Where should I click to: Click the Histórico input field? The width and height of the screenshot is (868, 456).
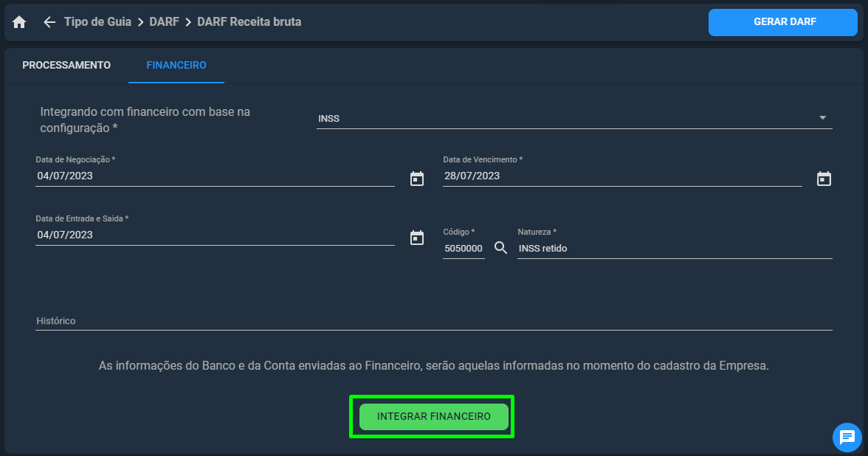pyautogui.click(x=434, y=321)
